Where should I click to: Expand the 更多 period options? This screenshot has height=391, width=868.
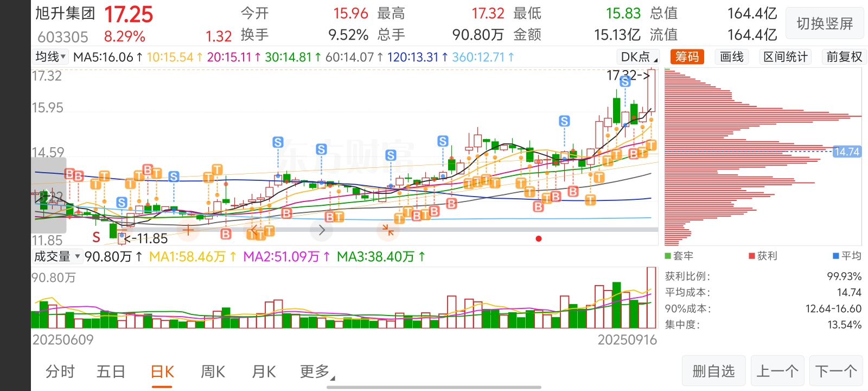tap(317, 371)
